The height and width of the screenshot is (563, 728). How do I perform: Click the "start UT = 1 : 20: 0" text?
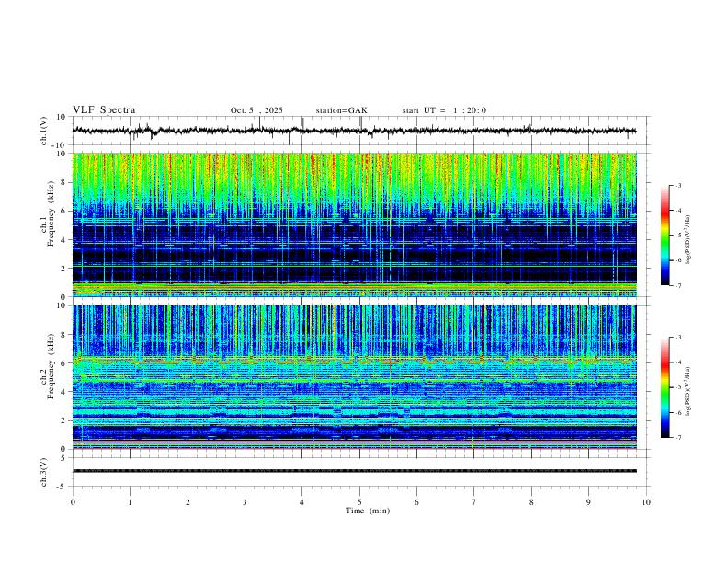click(444, 110)
